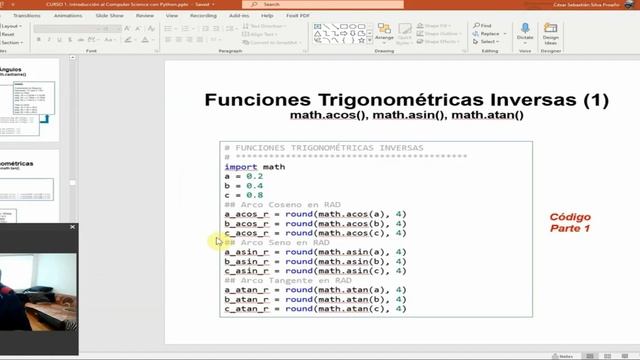The height and width of the screenshot is (360, 640).
Task: Open Paragraph dialog launcher
Action: pyautogui.click(x=304, y=51)
